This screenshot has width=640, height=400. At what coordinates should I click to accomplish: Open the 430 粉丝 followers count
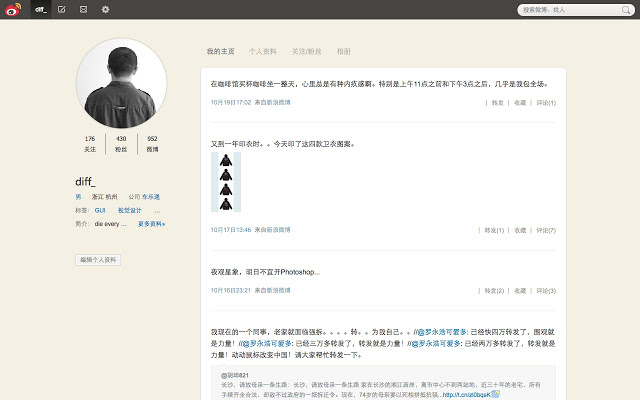click(x=121, y=144)
